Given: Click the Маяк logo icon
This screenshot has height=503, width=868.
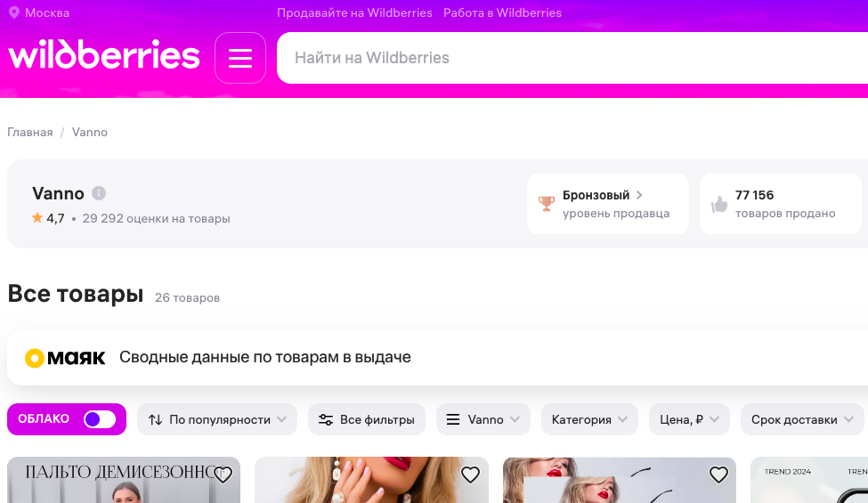Looking at the screenshot, I should click(x=35, y=358).
